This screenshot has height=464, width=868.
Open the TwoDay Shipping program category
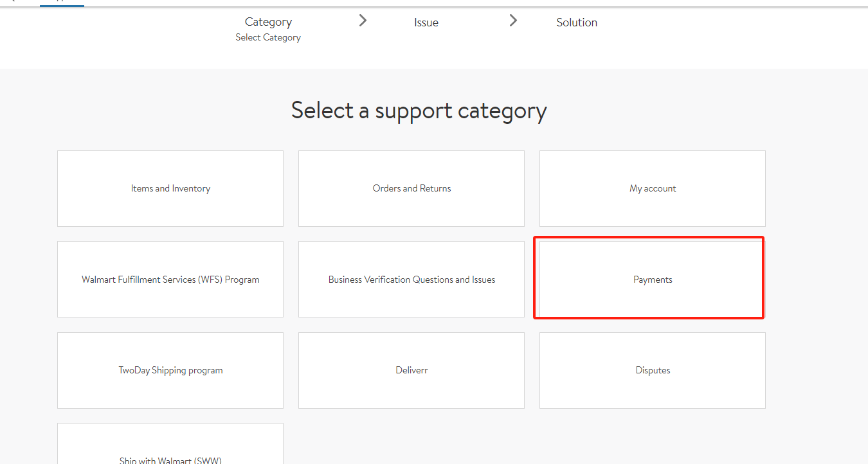(x=170, y=370)
